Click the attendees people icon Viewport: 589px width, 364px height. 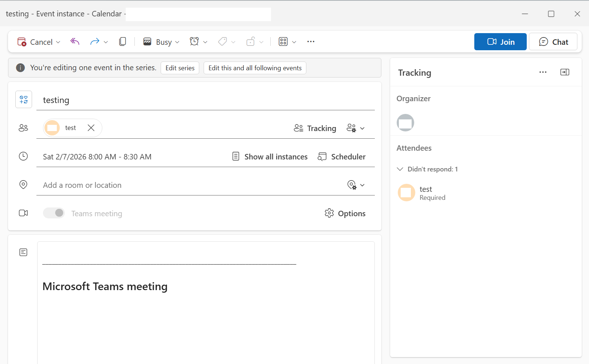23,128
